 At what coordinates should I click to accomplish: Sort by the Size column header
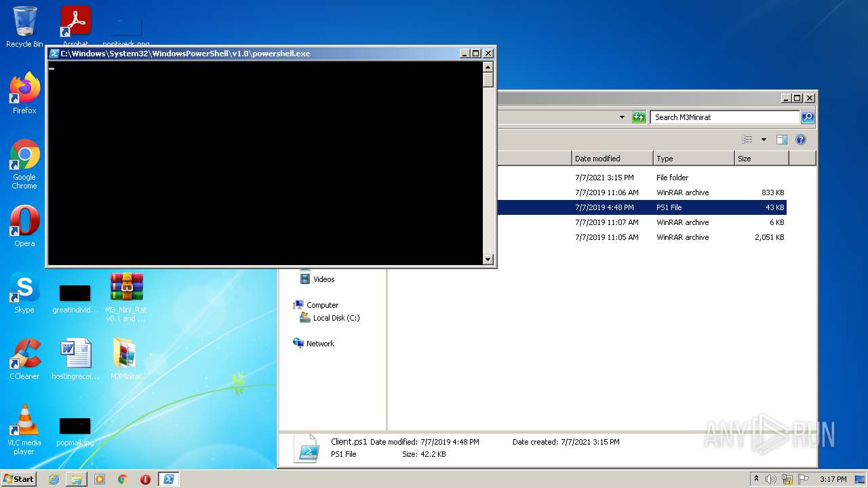(762, 159)
